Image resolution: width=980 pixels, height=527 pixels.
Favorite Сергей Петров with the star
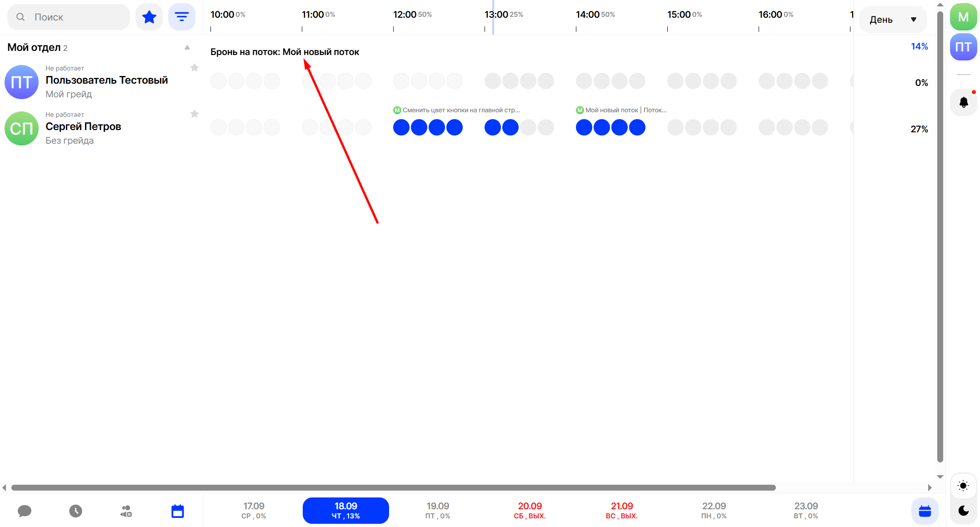tap(195, 114)
